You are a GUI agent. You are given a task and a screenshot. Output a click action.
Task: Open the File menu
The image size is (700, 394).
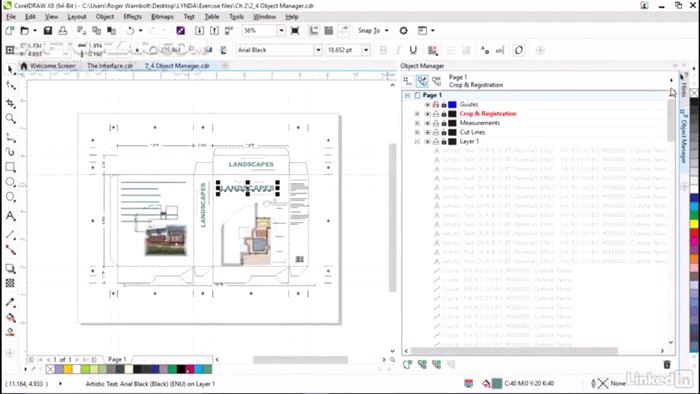click(11, 17)
